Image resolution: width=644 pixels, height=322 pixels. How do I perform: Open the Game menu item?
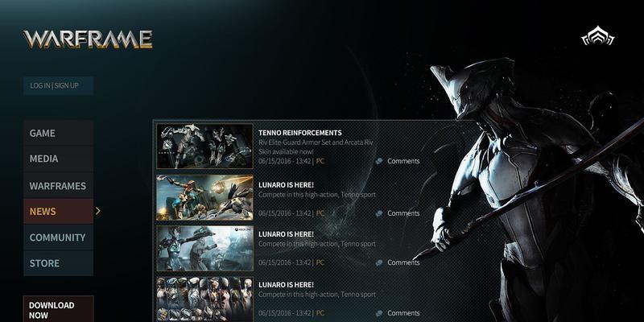tap(58, 133)
